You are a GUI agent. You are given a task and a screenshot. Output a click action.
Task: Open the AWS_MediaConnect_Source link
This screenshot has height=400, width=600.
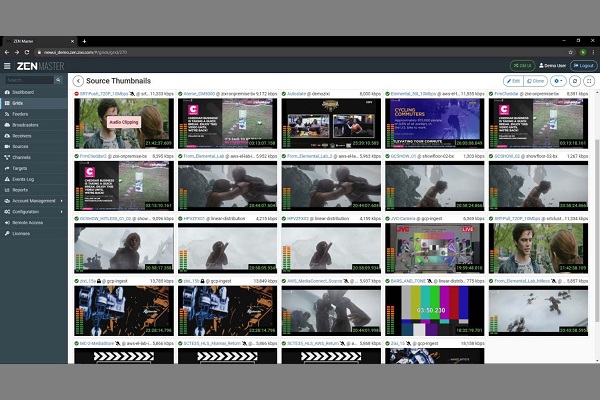(315, 281)
